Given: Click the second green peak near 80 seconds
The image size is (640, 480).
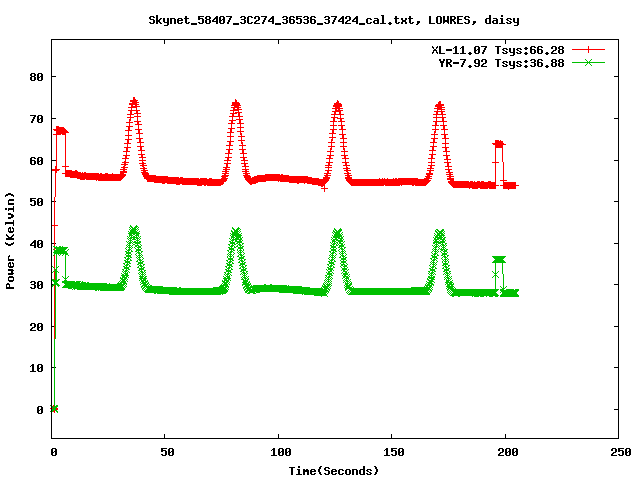Looking at the screenshot, I should [236, 233].
